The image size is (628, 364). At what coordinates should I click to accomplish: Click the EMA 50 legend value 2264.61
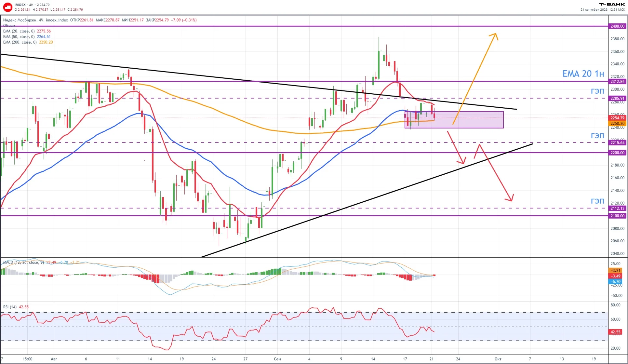point(44,37)
